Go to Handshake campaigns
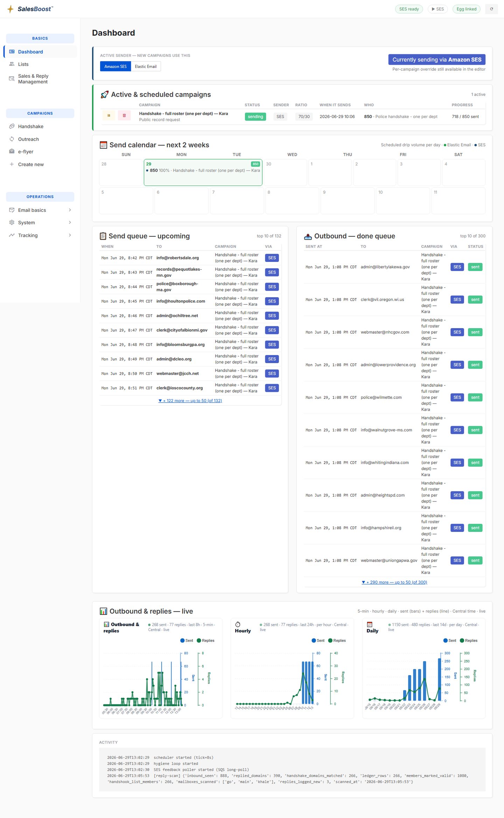The image size is (504, 818). (41, 126)
